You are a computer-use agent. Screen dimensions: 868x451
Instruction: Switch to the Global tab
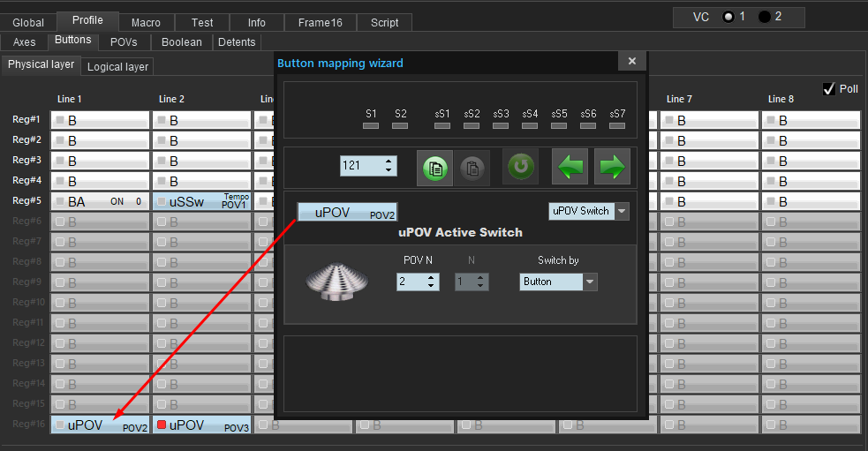tap(28, 23)
